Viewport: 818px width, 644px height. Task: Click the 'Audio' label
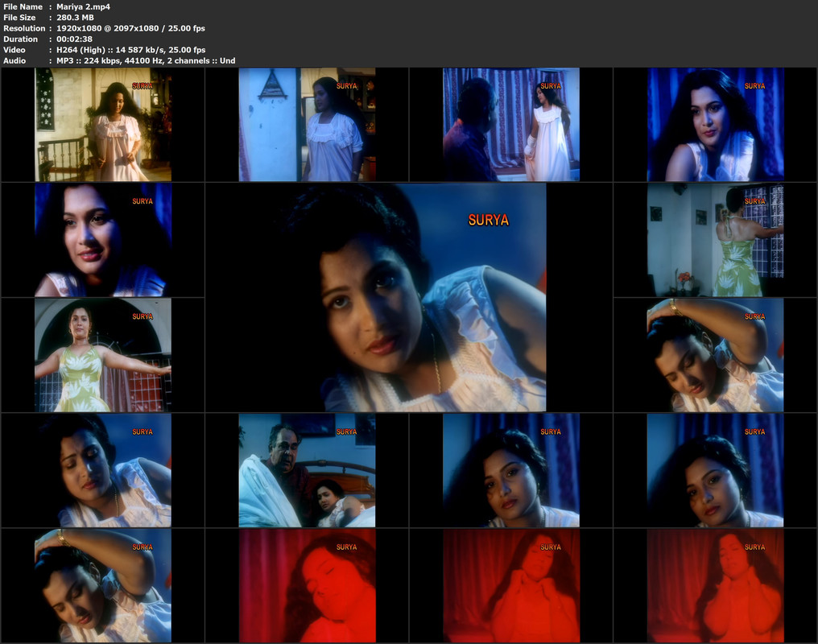point(14,61)
